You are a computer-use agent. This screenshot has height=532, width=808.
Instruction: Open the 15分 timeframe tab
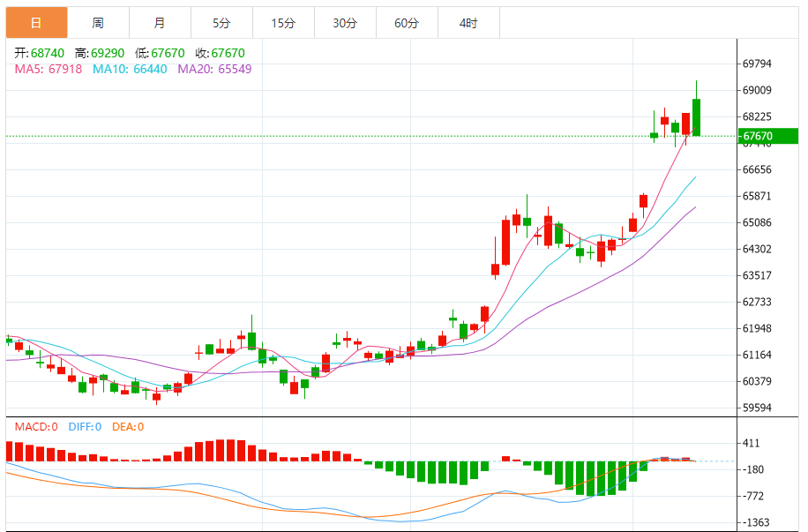[x=283, y=23]
